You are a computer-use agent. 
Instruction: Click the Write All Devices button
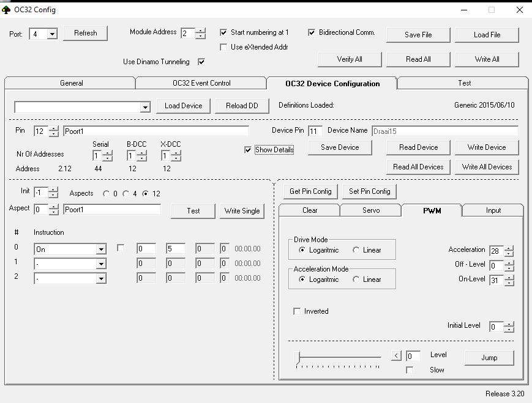tap(487, 167)
